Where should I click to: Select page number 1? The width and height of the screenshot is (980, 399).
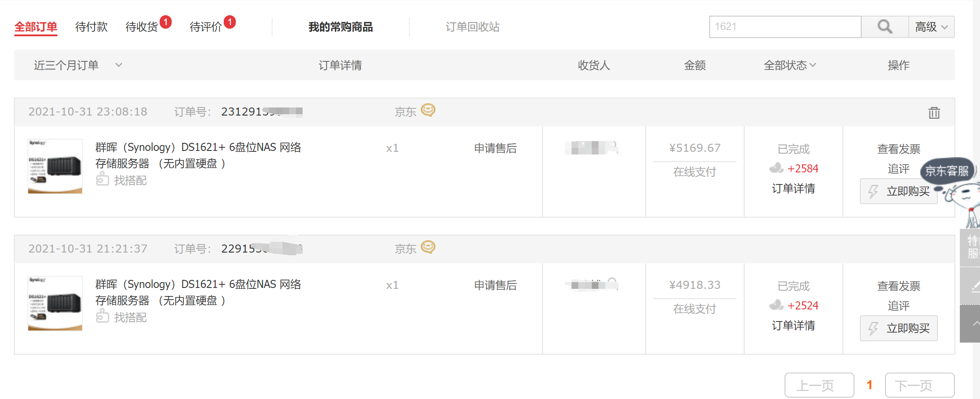[x=869, y=385]
